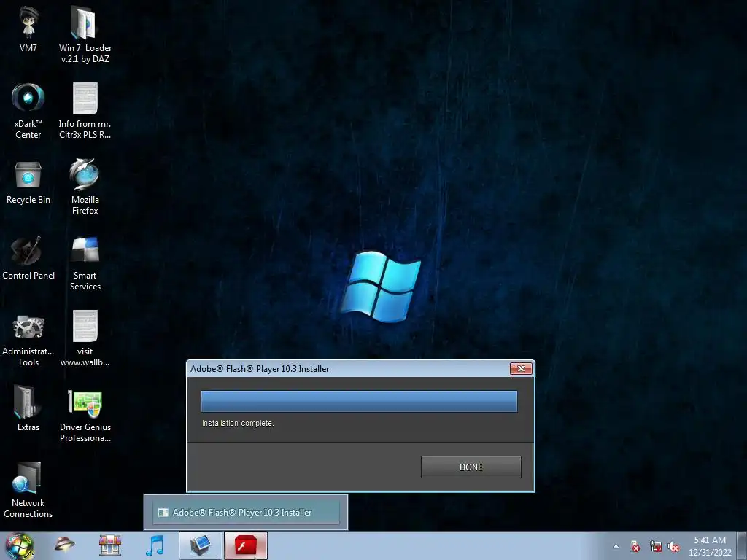This screenshot has width=747, height=560.
Task: Open Control Panel desktop icon
Action: pyautogui.click(x=28, y=257)
